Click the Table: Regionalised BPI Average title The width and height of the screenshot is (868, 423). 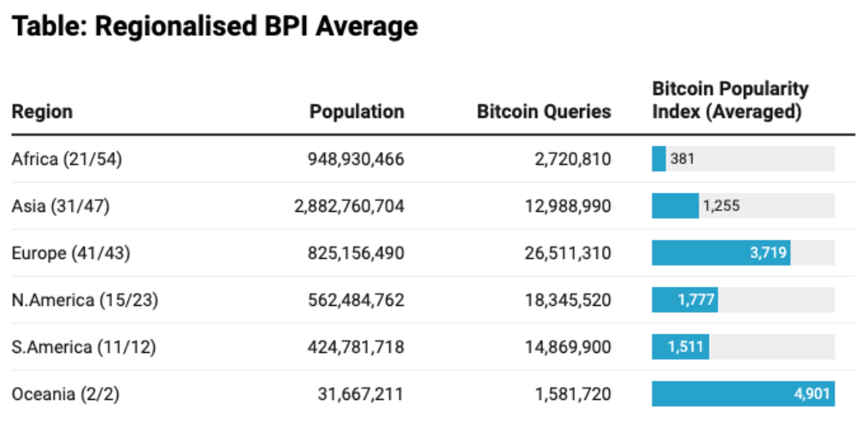[x=215, y=27]
